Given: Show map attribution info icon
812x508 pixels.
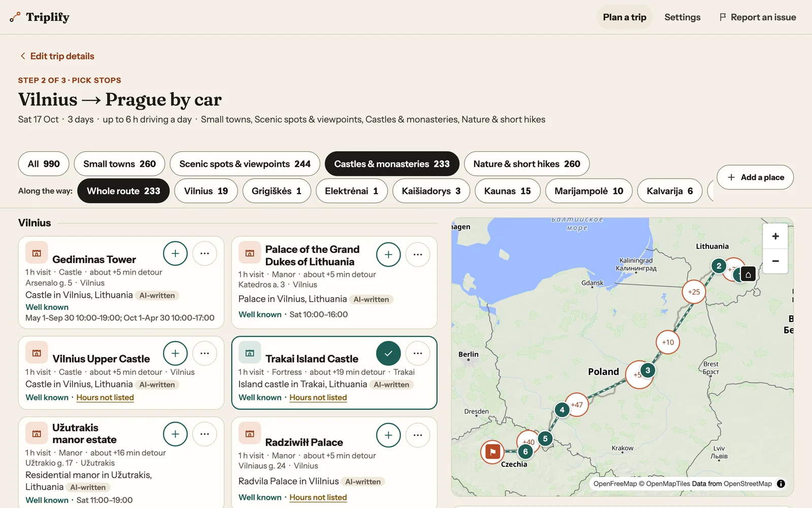Looking at the screenshot, I should coord(781,484).
